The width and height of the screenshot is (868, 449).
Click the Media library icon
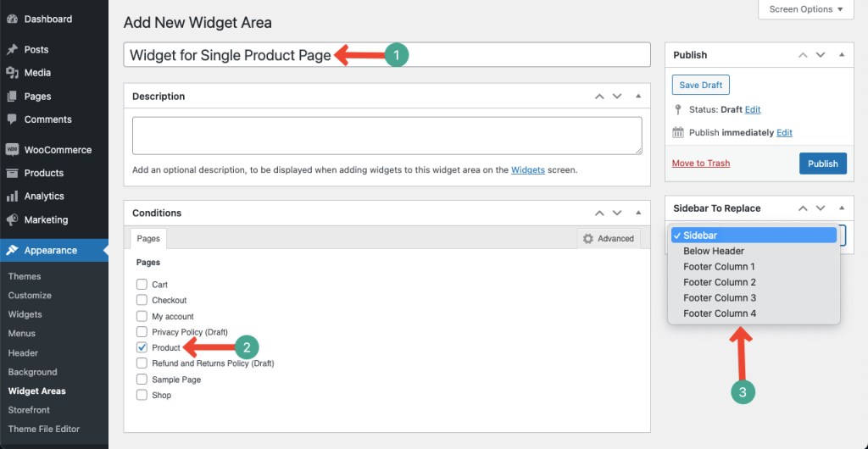pyautogui.click(x=12, y=73)
